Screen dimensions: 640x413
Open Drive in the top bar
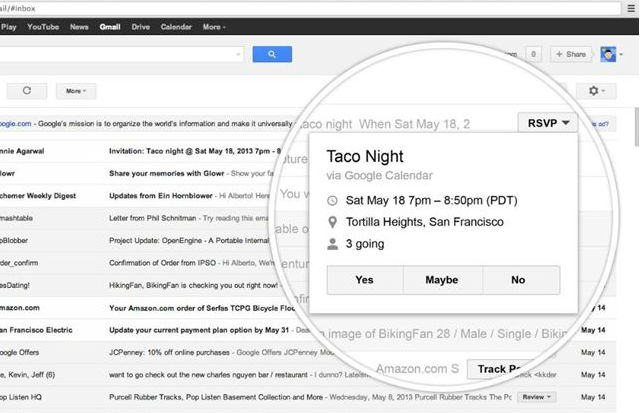click(x=140, y=27)
